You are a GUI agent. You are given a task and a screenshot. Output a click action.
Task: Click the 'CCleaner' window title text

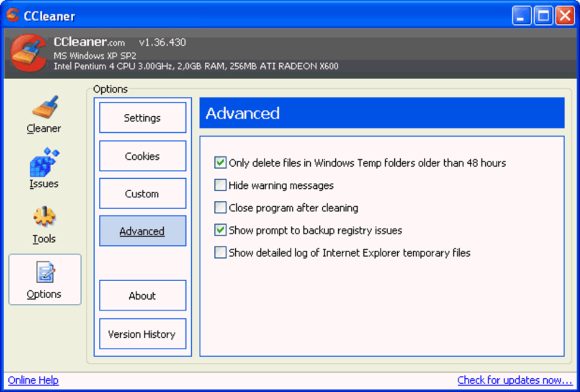pyautogui.click(x=49, y=16)
